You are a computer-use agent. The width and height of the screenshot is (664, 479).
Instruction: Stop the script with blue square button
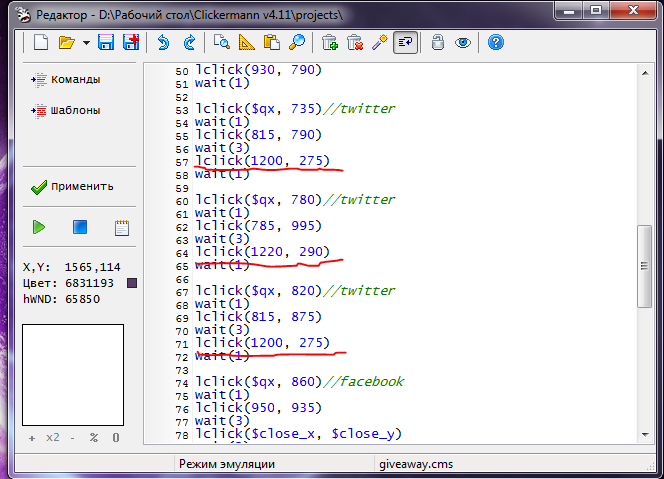click(80, 227)
